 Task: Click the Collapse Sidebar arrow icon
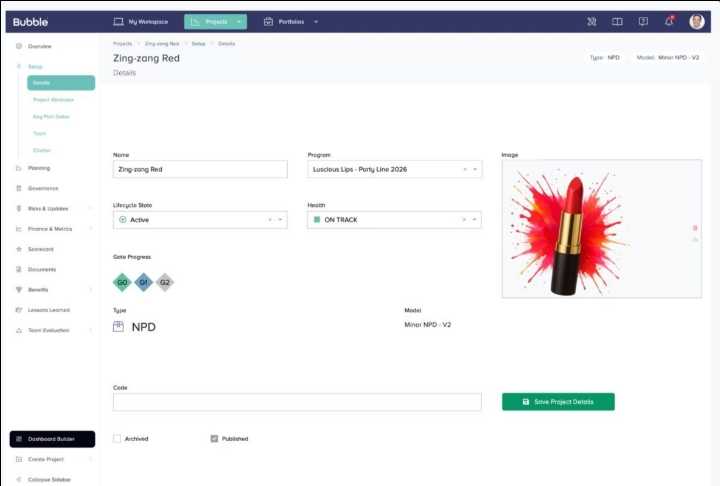click(19, 480)
